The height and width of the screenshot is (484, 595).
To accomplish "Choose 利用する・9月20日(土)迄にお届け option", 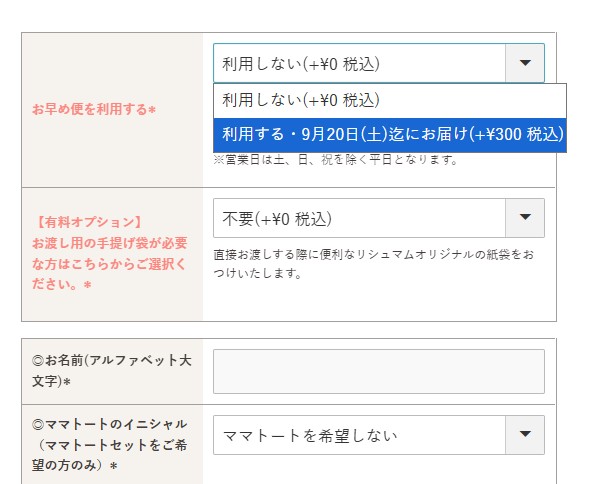I will (390, 135).
